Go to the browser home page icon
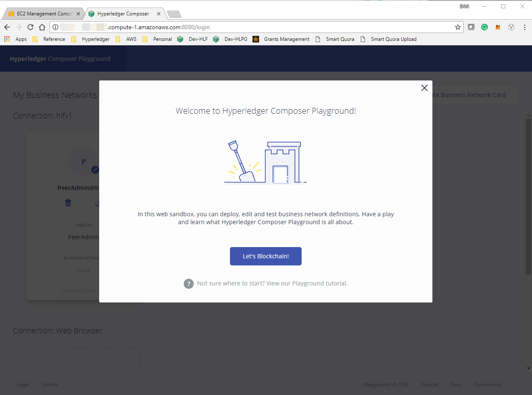 [42, 27]
